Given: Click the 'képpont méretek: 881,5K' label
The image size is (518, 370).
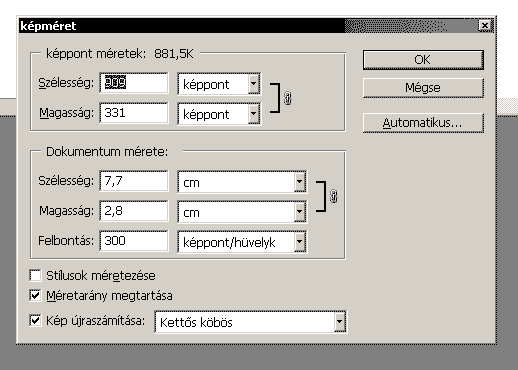Looking at the screenshot, I should 120,54.
